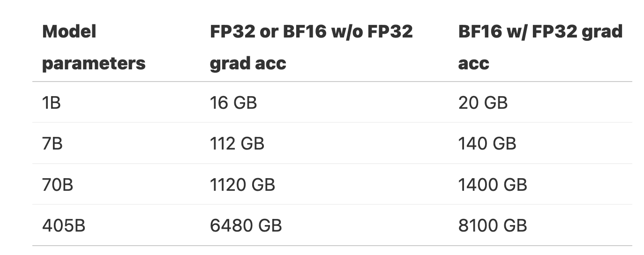Click the word 'parameters' in header

click(x=94, y=63)
